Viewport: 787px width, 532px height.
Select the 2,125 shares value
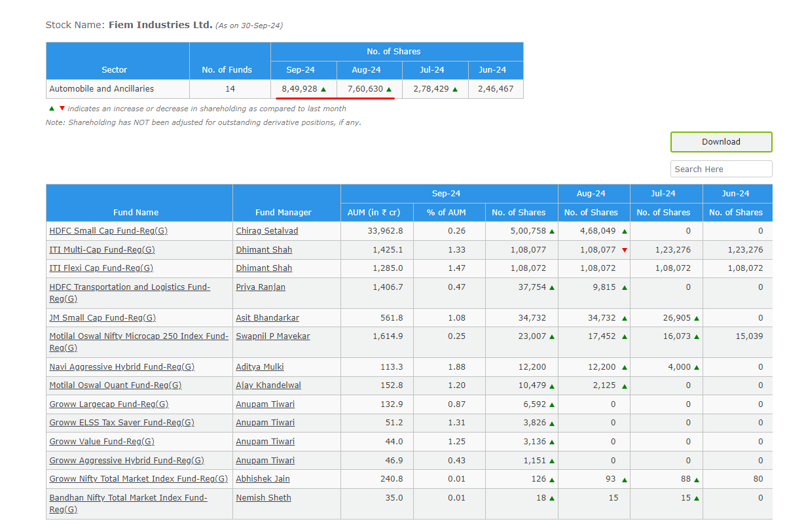[x=604, y=385]
